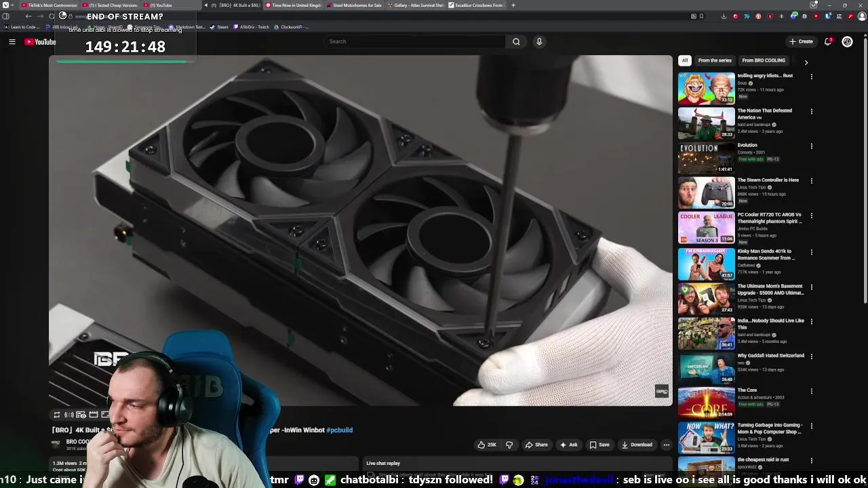Image resolution: width=868 pixels, height=488 pixels.
Task: Open the browser profile avatar
Action: pyautogui.click(x=862, y=16)
